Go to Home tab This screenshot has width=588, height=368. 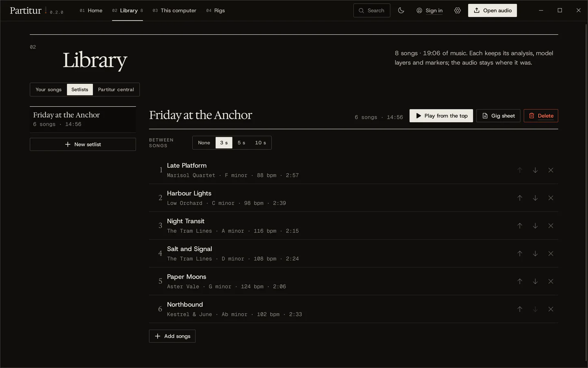click(91, 11)
